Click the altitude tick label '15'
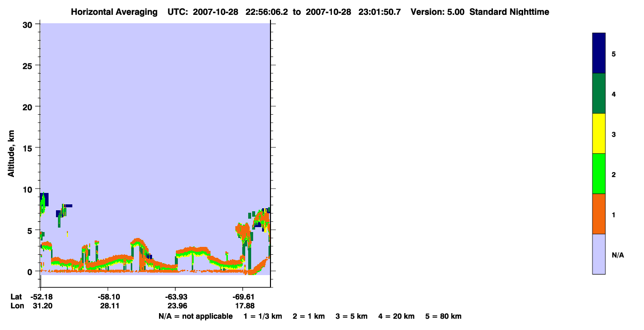The image size is (644, 330). tap(29, 148)
